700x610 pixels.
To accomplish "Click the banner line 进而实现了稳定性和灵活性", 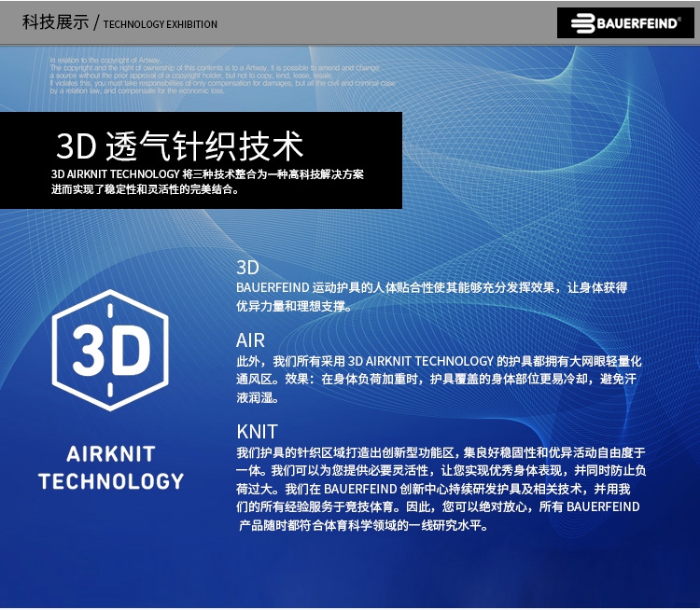I will click(145, 189).
